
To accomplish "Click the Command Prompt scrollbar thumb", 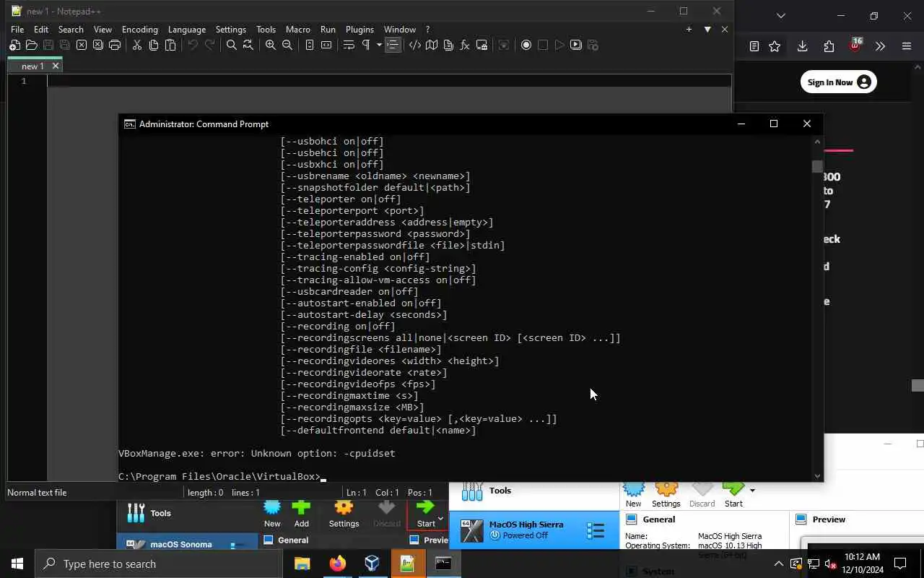I will 816,167.
